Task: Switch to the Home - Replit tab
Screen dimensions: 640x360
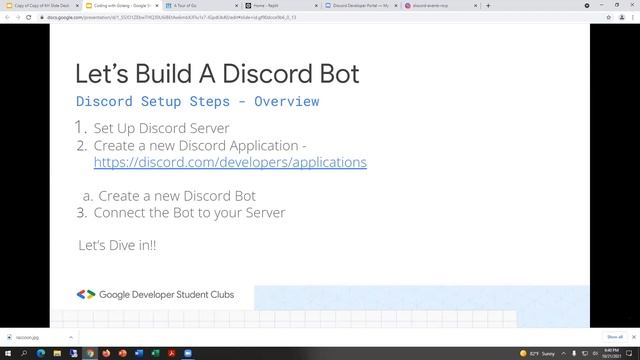Action: point(281,6)
